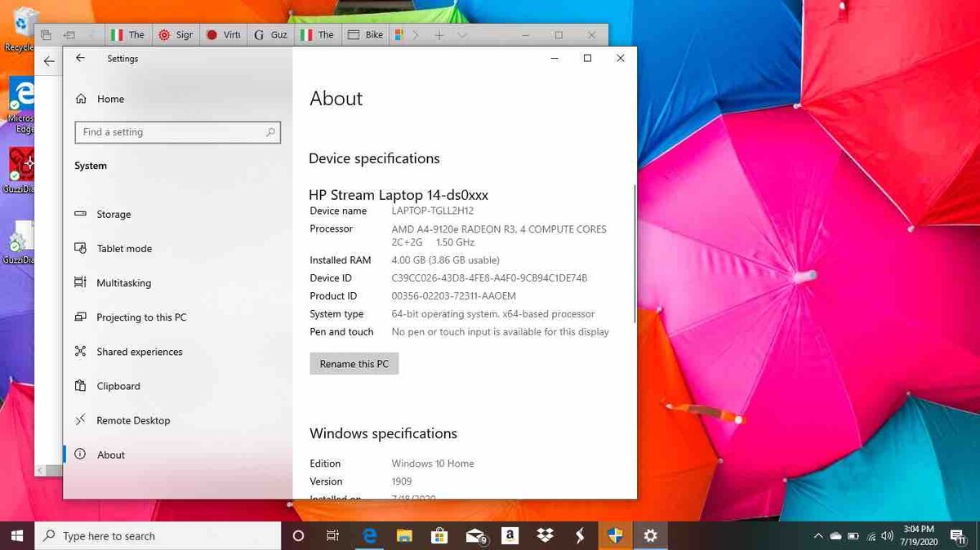Click Rename this PC button
980x550 pixels.
coord(354,364)
